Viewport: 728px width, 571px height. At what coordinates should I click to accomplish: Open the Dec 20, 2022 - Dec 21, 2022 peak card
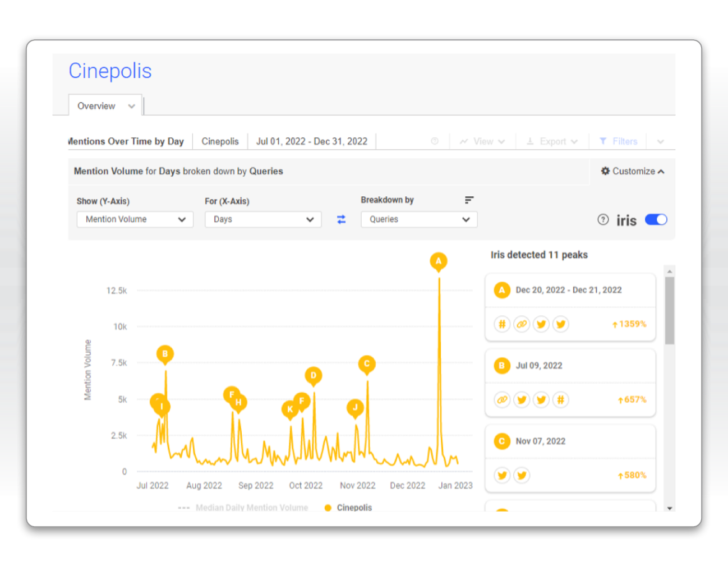click(570, 307)
